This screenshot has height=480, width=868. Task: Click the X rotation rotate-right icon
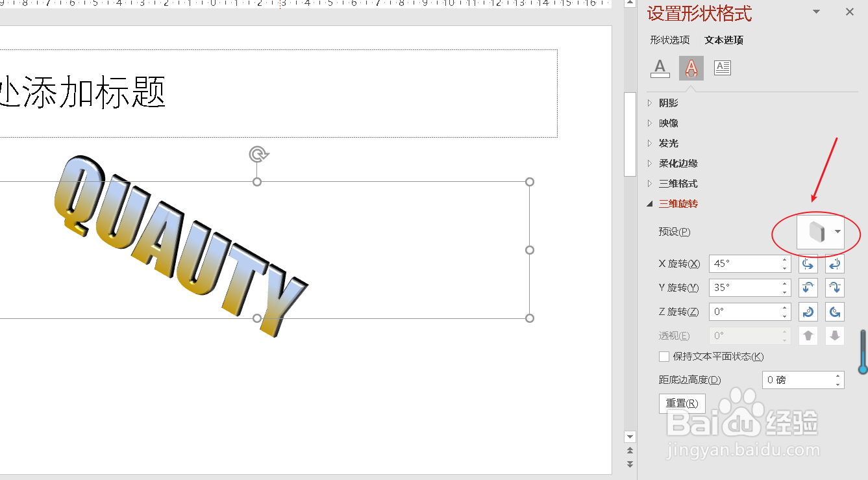(835, 264)
